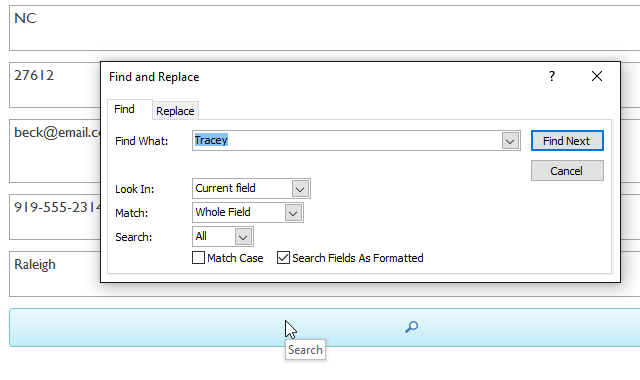Viewport: 640px width, 380px height.
Task: Open the Look In dropdown
Action: point(300,189)
